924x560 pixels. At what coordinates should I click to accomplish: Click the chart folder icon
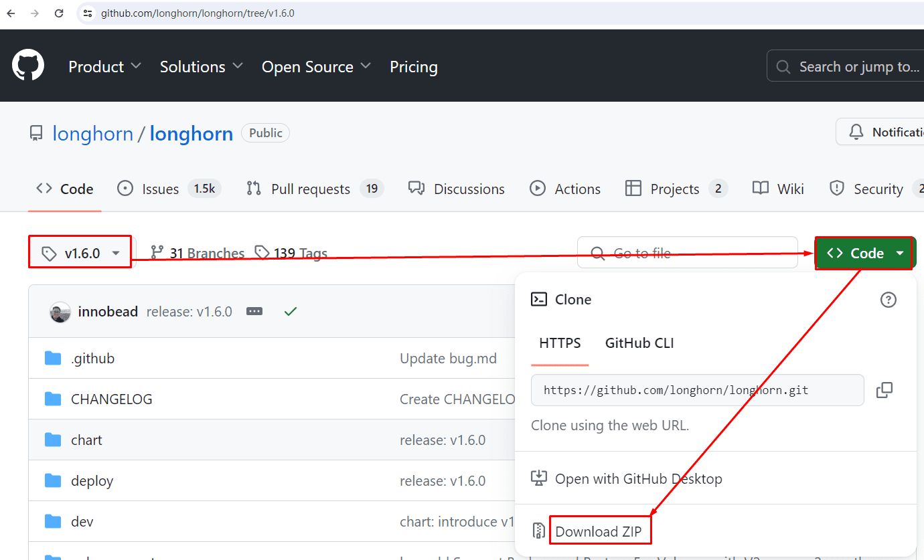pos(53,440)
